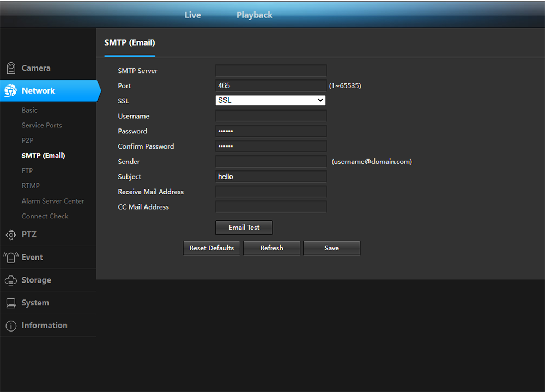Image resolution: width=545 pixels, height=392 pixels.
Task: Click the Network globe icon
Action: coord(11,91)
